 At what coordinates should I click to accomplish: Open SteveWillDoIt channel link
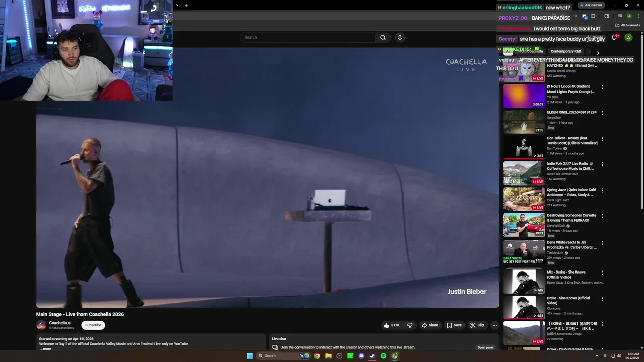click(x=557, y=226)
